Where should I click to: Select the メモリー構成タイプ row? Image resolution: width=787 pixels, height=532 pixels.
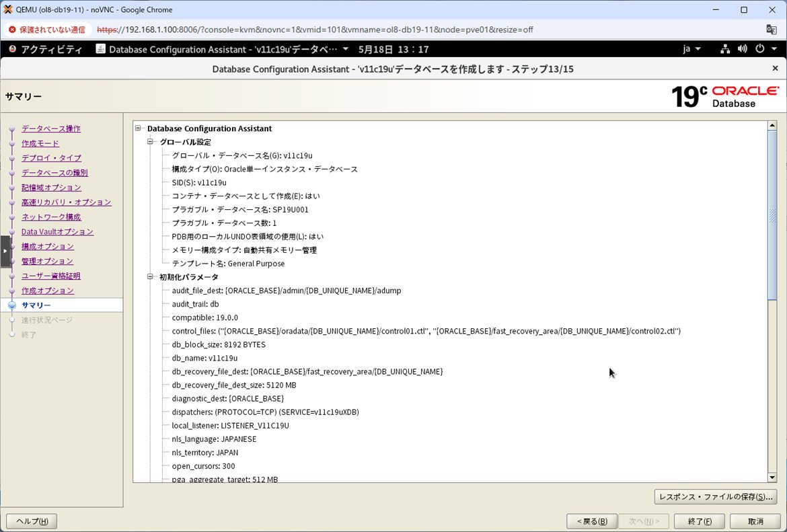click(244, 250)
